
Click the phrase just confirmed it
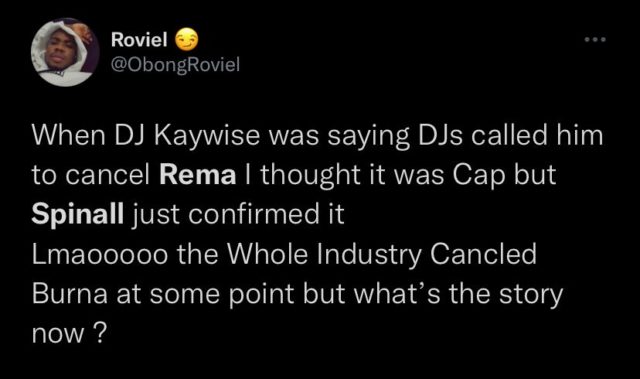[238, 215]
